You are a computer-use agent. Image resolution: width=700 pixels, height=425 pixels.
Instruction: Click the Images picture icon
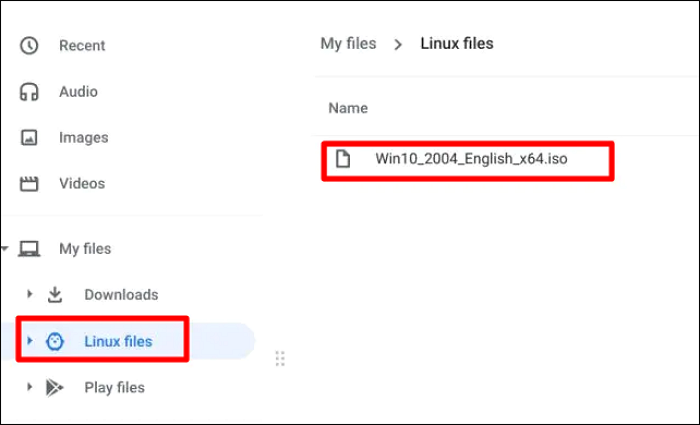point(29,138)
